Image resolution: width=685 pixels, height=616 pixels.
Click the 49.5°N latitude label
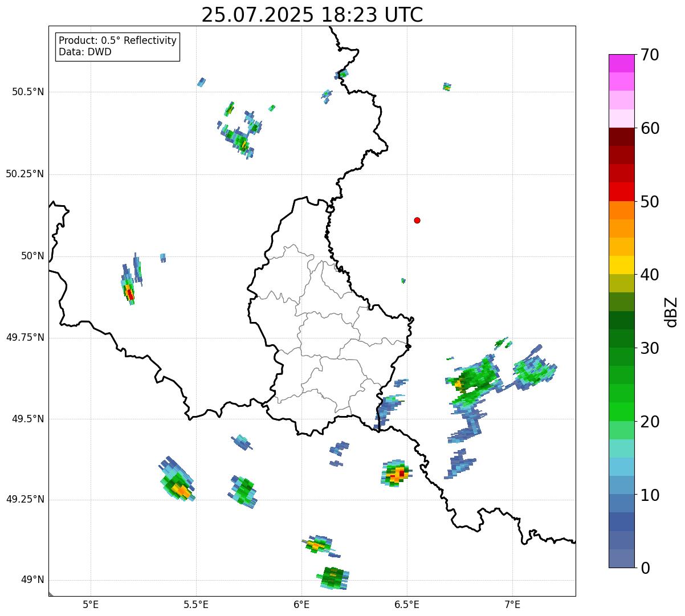coord(27,419)
